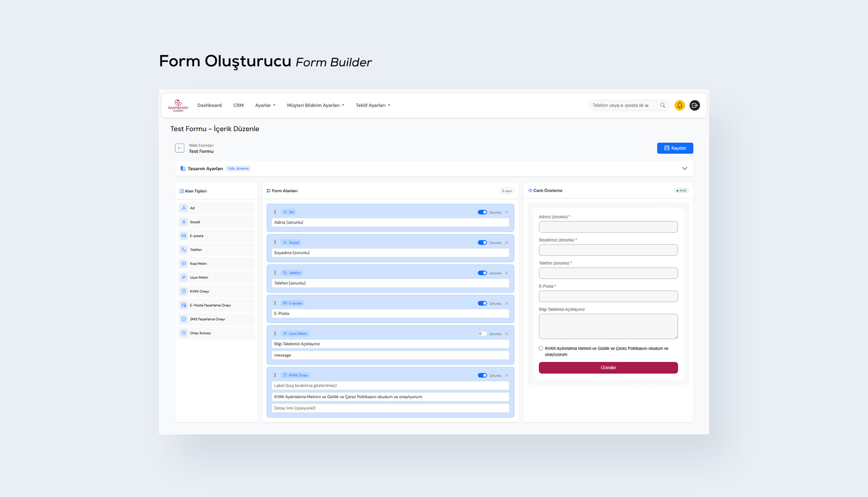Click the Adınız (zorunlu) label input in the Ad field

coord(390,222)
